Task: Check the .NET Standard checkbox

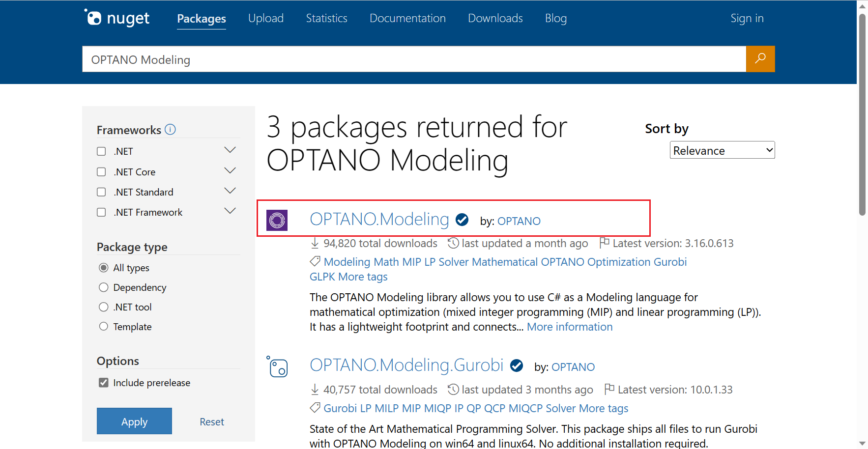Action: pyautogui.click(x=101, y=192)
